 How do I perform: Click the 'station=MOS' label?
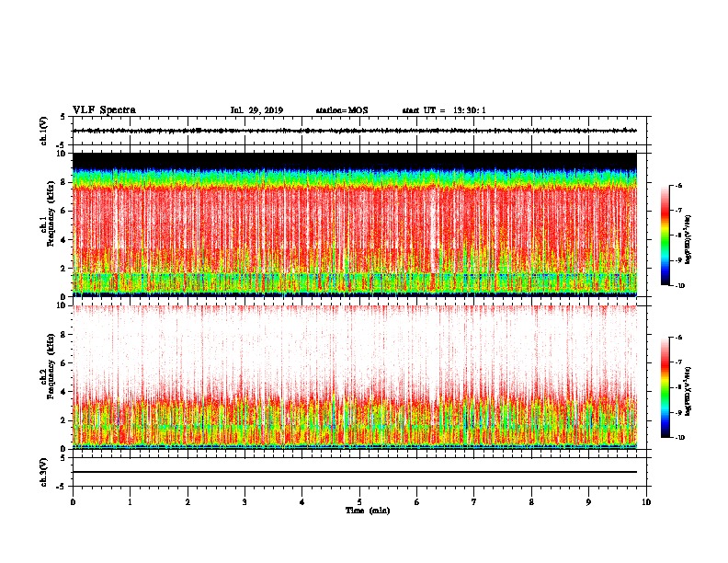coord(342,110)
